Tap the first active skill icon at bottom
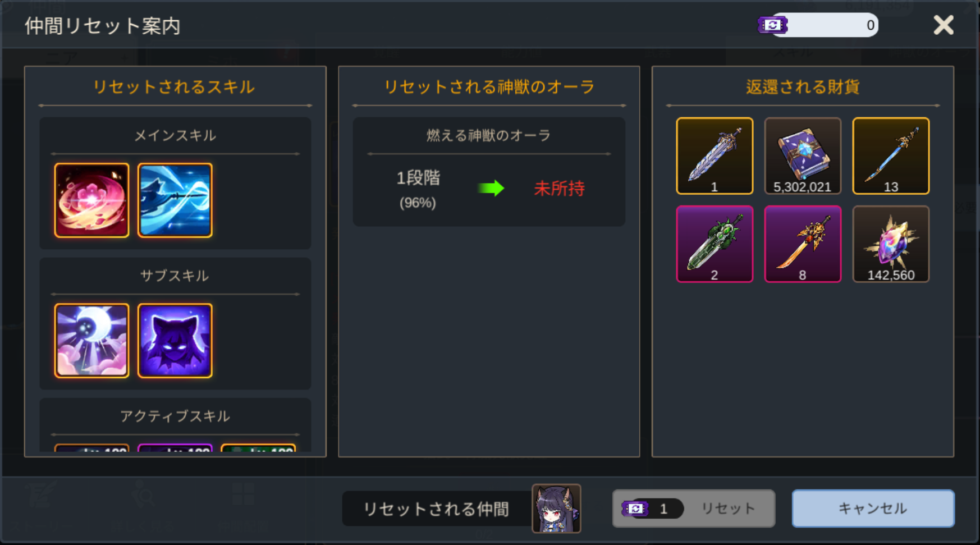 91,448
